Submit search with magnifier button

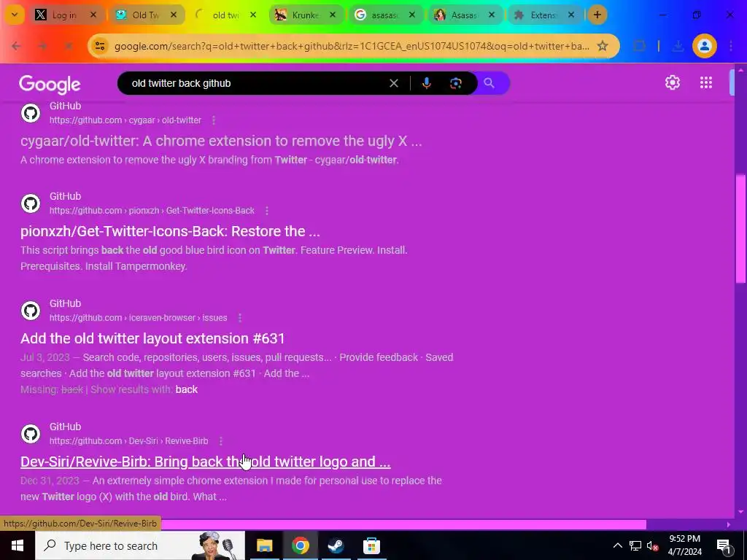tap(489, 83)
